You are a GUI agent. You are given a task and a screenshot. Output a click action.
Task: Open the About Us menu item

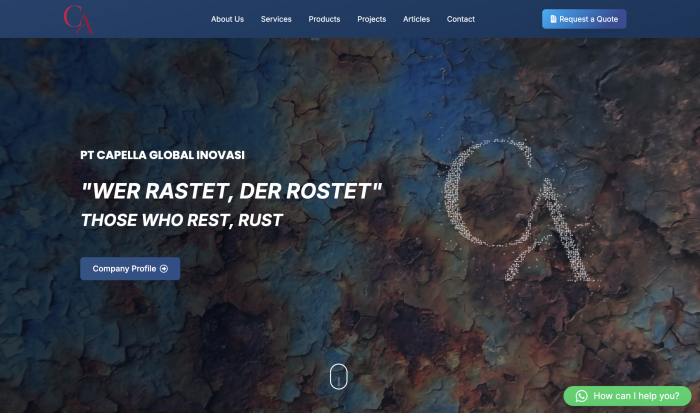[227, 19]
